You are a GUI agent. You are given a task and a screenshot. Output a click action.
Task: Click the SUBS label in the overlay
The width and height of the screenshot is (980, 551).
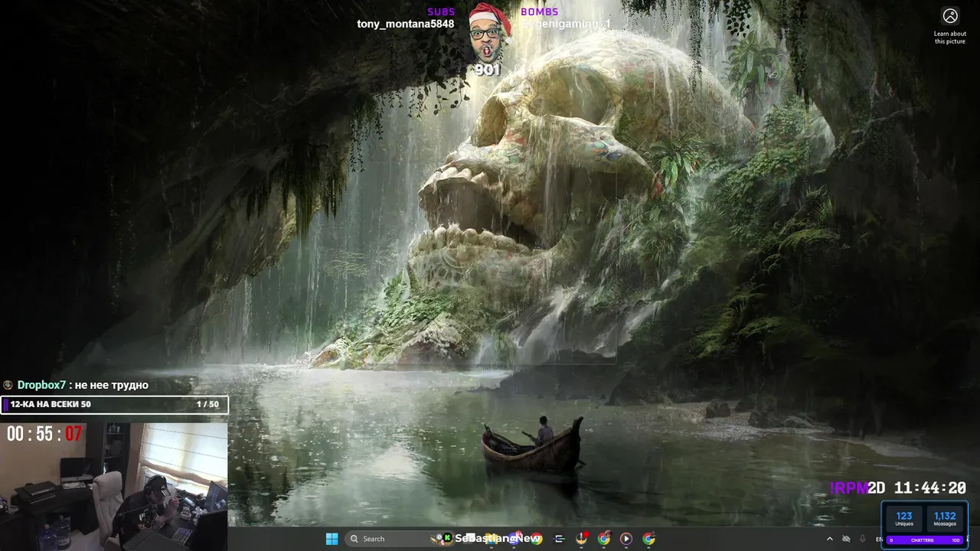[x=441, y=11]
